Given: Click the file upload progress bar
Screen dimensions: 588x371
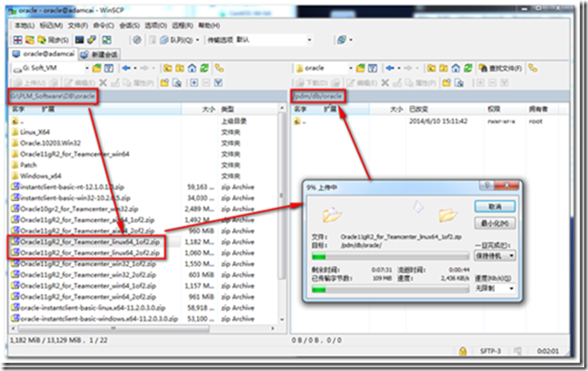Looking at the screenshot, I should pos(391,257).
